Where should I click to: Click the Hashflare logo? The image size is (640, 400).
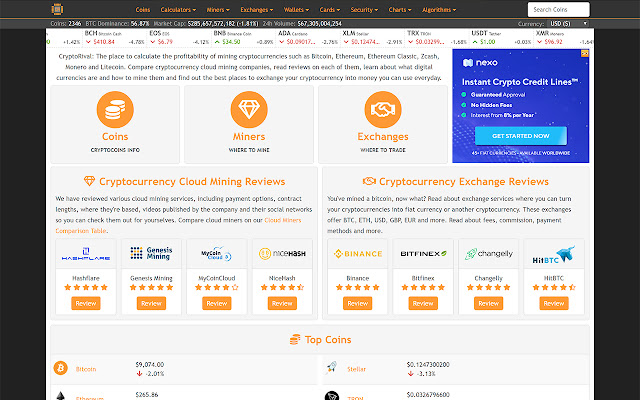coord(86,254)
